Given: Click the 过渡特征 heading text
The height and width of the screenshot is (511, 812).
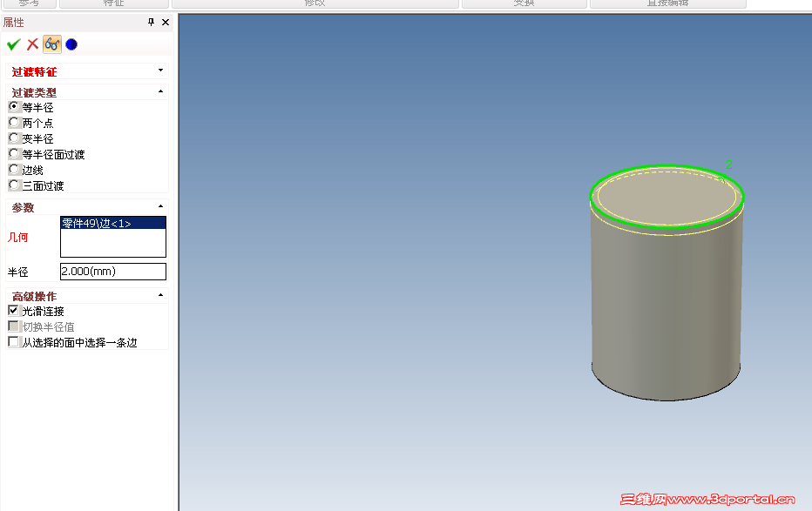Looking at the screenshot, I should click(x=34, y=72).
